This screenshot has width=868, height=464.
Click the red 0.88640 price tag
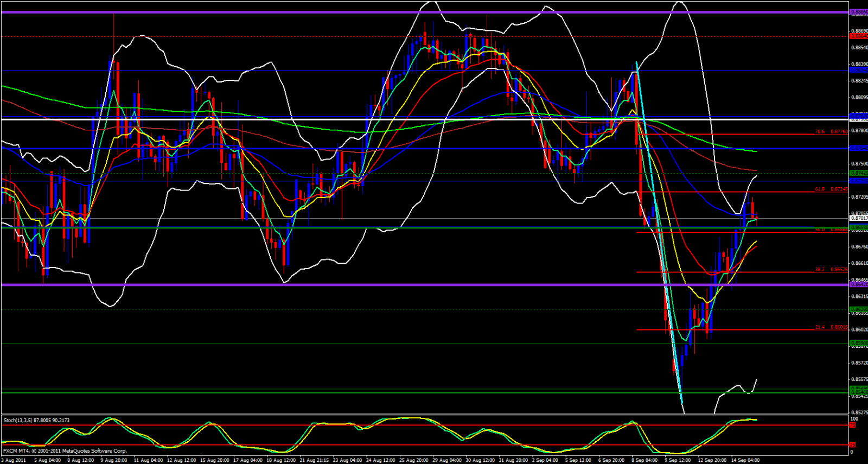858,36
